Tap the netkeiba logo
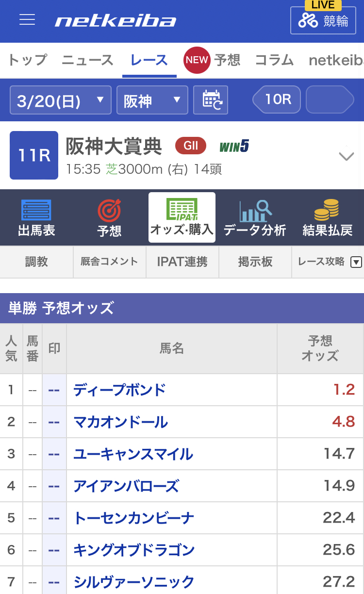 click(116, 21)
